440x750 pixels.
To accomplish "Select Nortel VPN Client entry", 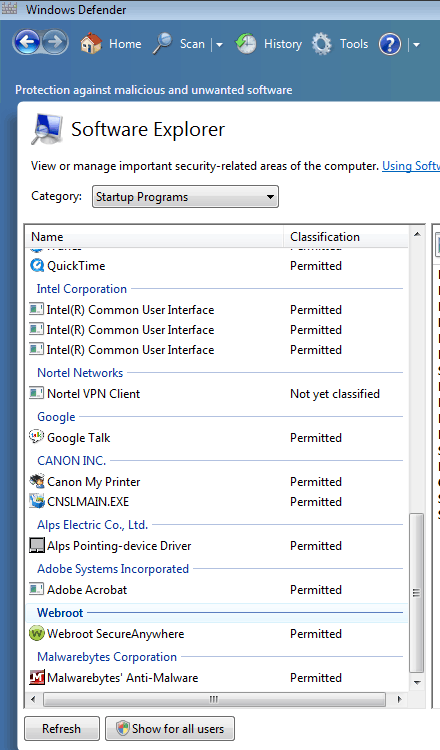I will click(x=218, y=394).
